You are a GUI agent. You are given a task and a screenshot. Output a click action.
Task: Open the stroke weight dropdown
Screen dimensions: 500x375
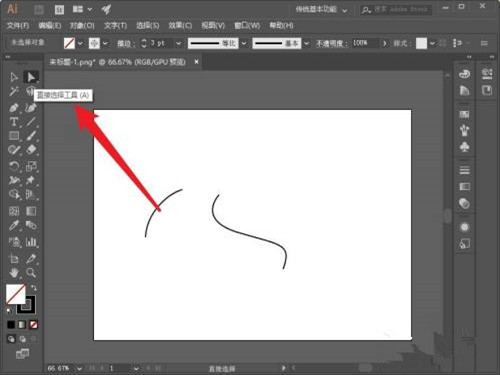click(179, 43)
